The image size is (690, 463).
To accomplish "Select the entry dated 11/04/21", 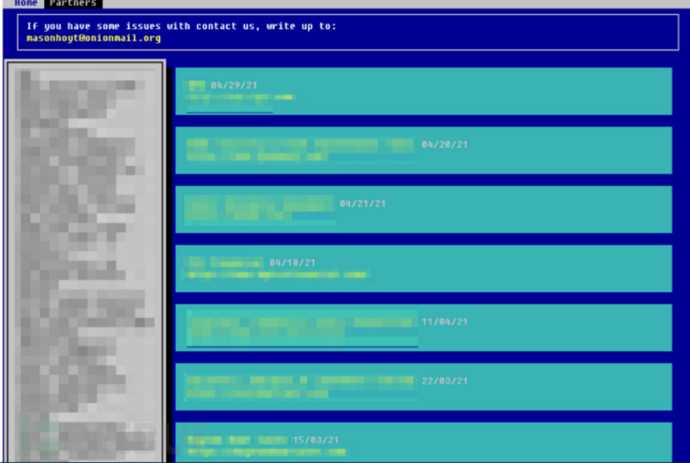I will [x=423, y=328].
